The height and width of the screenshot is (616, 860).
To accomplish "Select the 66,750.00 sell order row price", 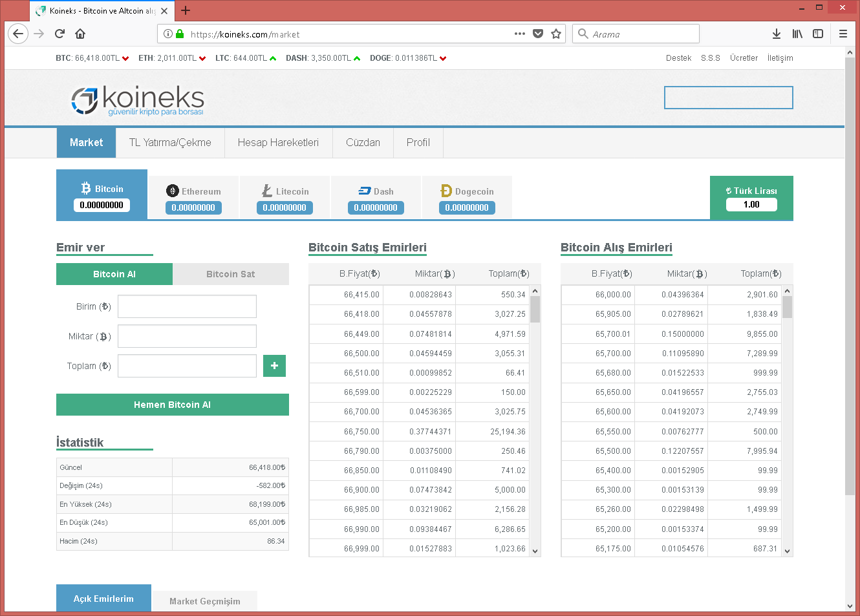I will [x=361, y=432].
